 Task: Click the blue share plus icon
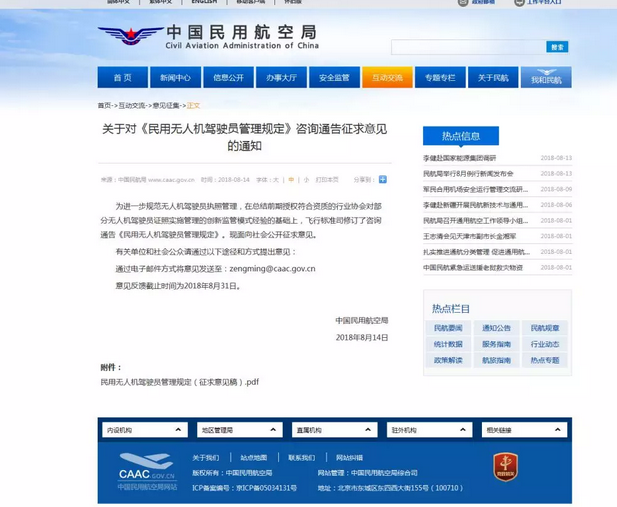click(x=382, y=180)
